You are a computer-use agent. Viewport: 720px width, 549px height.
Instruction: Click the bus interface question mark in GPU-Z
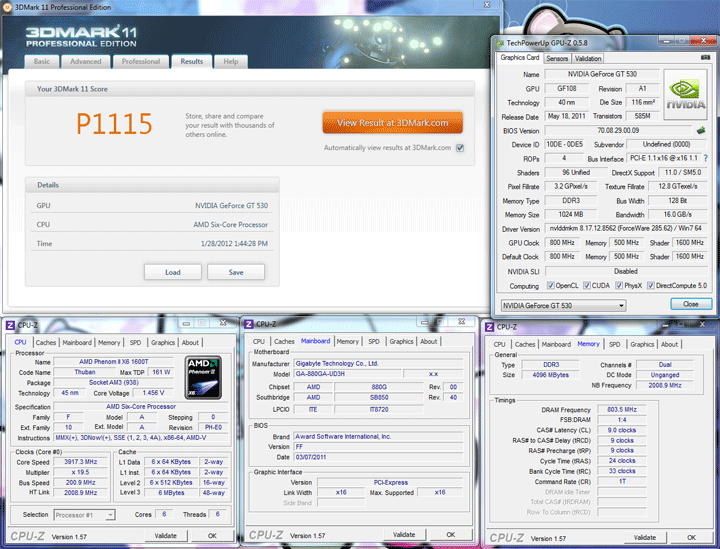[x=705, y=158]
